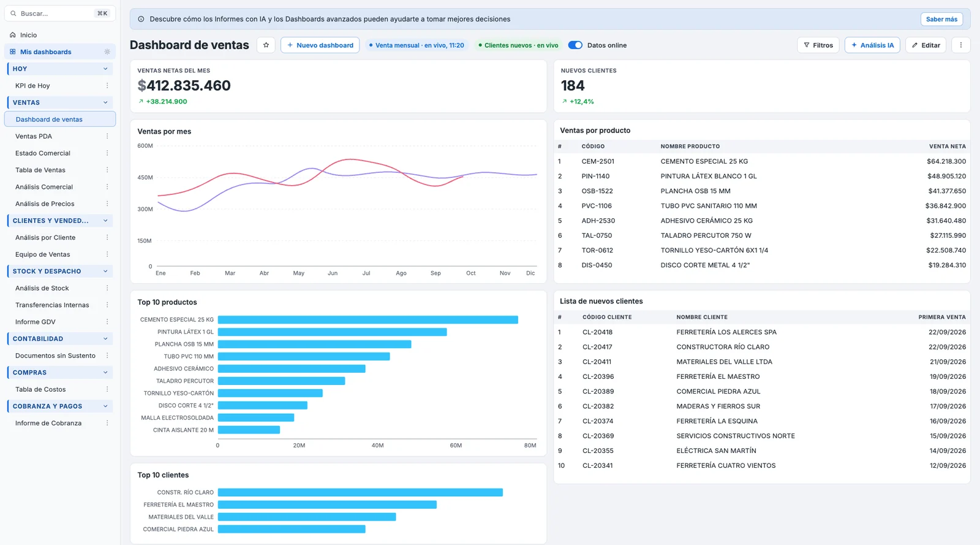Collapse the COBRANZA Y PAGOS section
The width and height of the screenshot is (980, 545).
coord(105,406)
